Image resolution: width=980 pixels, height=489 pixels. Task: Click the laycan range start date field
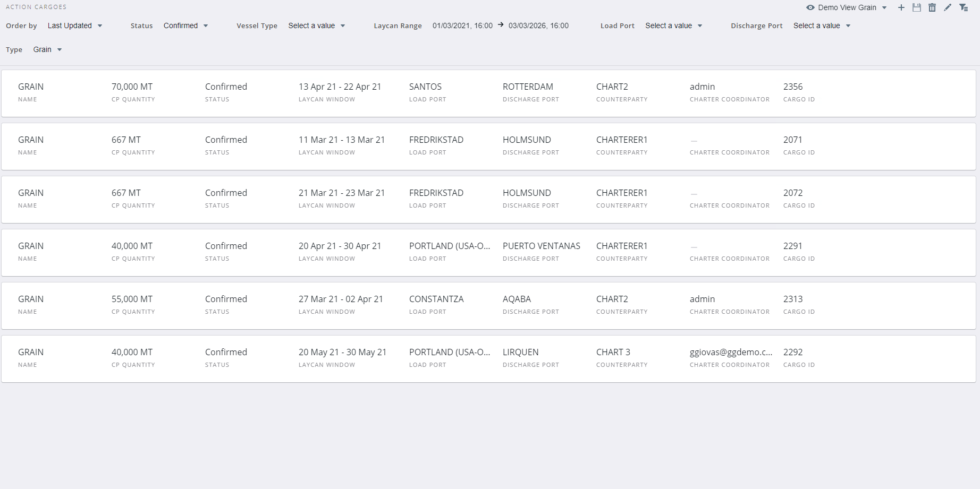coord(462,25)
